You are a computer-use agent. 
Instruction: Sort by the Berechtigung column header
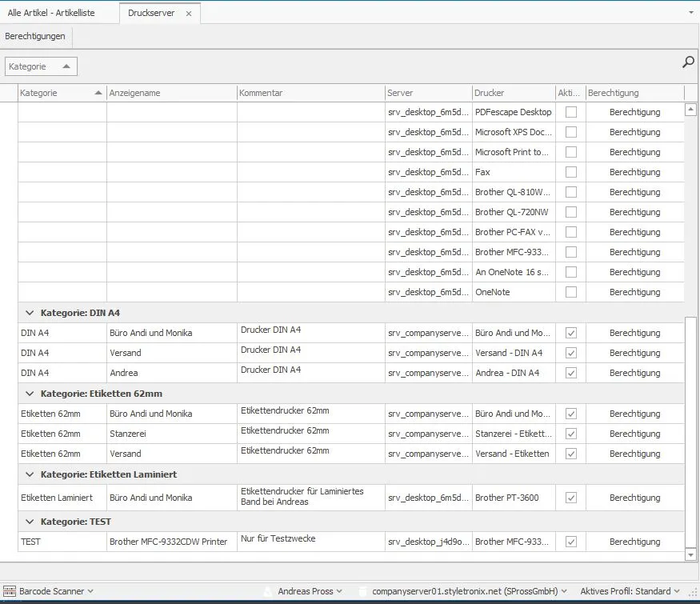pos(635,93)
